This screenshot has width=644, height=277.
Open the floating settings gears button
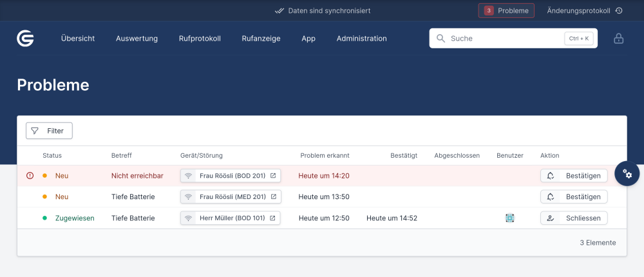627,173
